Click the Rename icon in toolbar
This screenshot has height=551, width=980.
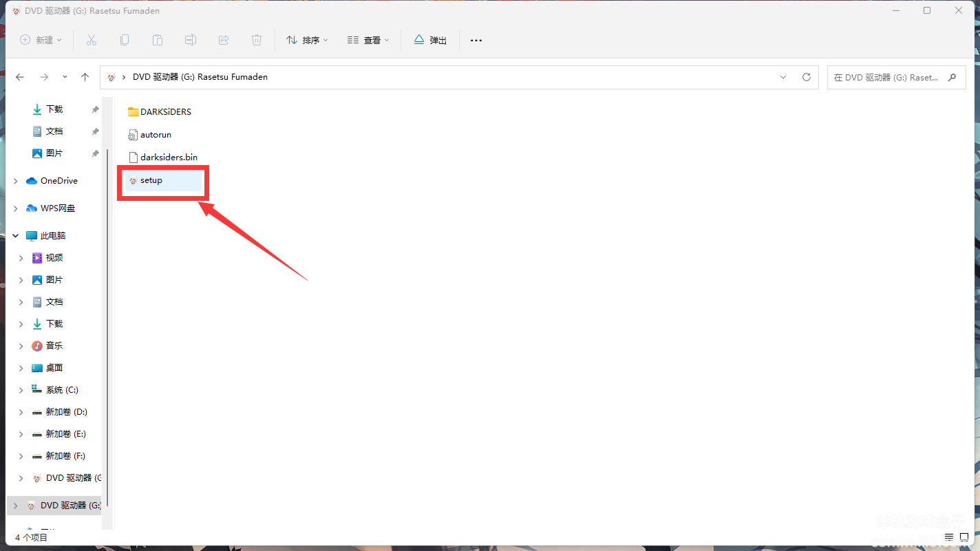pos(191,40)
